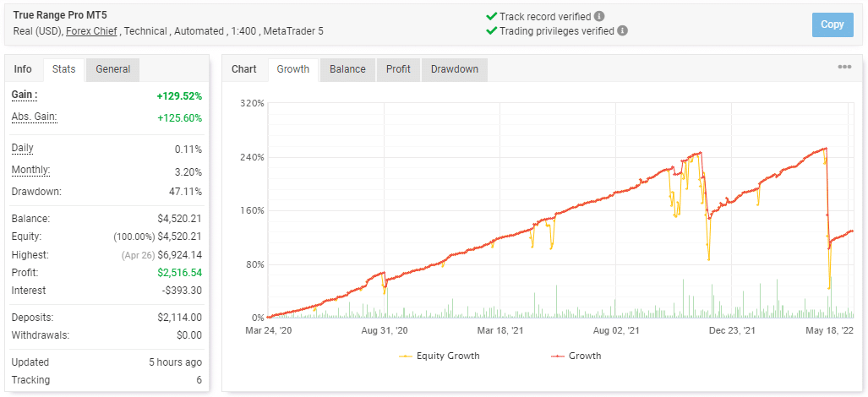View the Drawdown chart tab
The image size is (868, 397).
pyautogui.click(x=454, y=69)
